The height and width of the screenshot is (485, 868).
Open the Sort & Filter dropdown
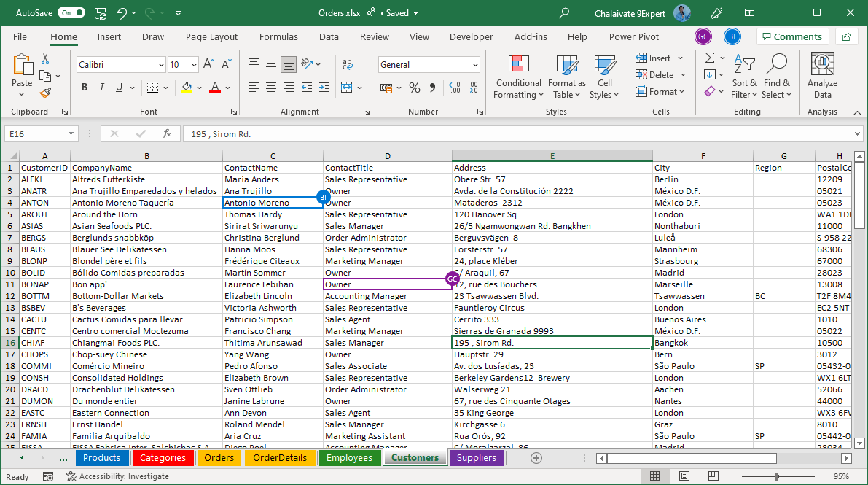744,77
